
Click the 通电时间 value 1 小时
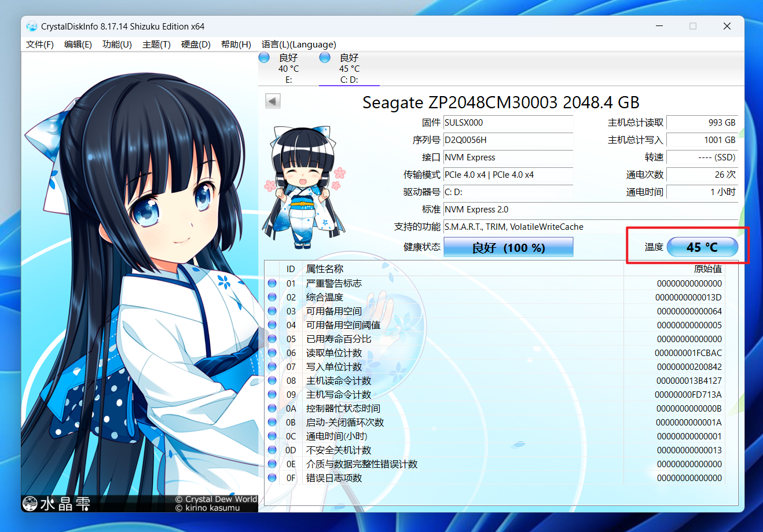click(x=702, y=192)
